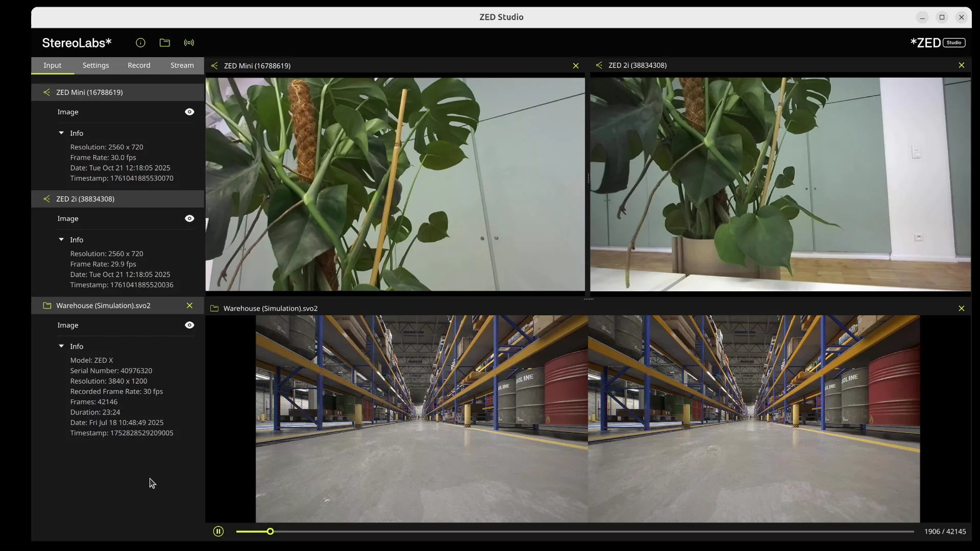
Task: Click the back chevron on ZED Mini video panel
Action: tap(214, 65)
